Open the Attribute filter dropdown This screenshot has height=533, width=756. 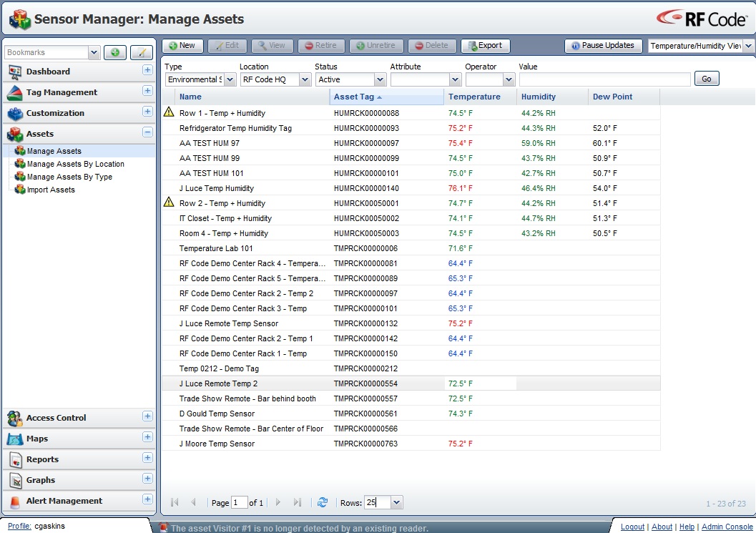point(456,79)
